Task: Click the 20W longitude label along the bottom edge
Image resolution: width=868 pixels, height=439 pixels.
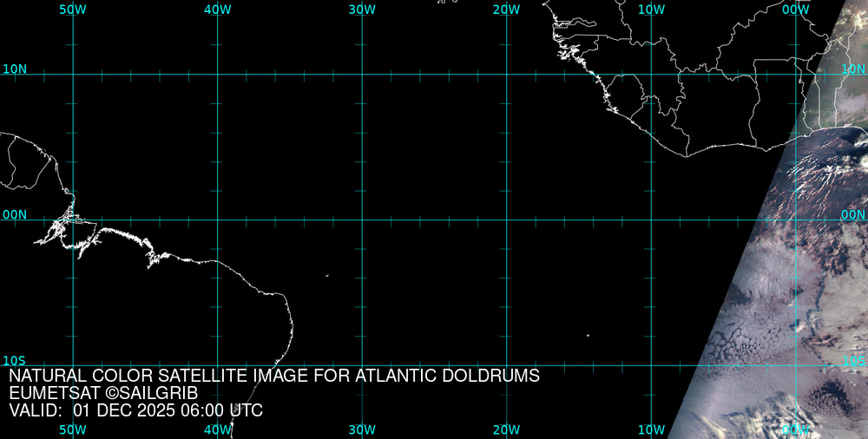Action: pos(506,429)
